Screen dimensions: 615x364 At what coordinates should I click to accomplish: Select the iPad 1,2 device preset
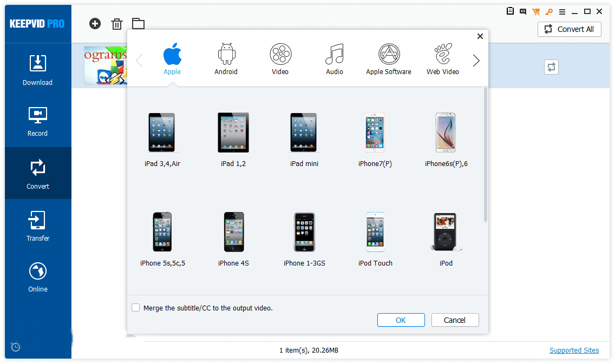(233, 140)
